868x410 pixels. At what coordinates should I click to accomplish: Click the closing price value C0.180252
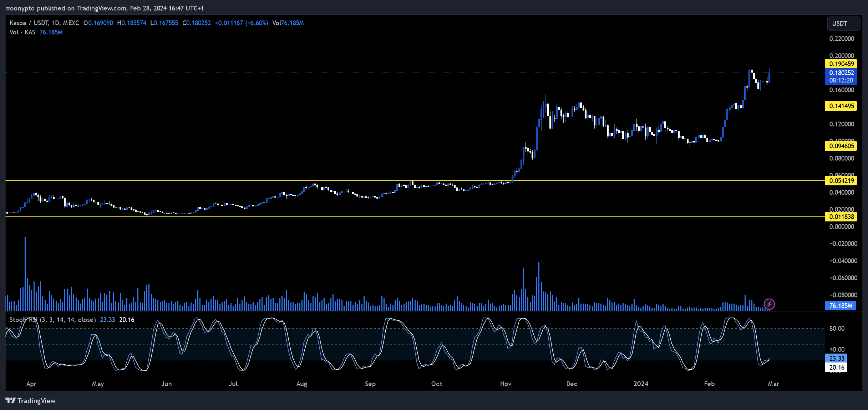click(x=197, y=23)
